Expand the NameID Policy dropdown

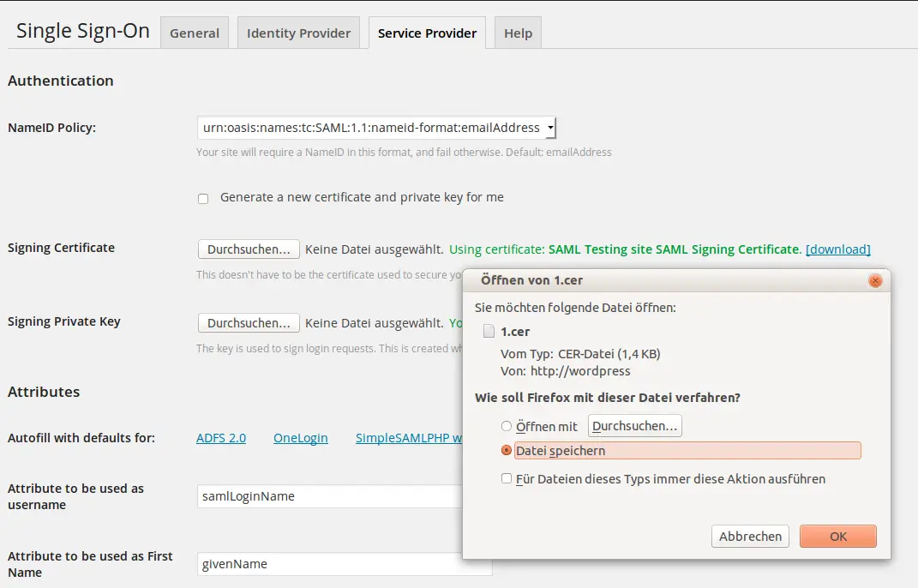(x=376, y=128)
